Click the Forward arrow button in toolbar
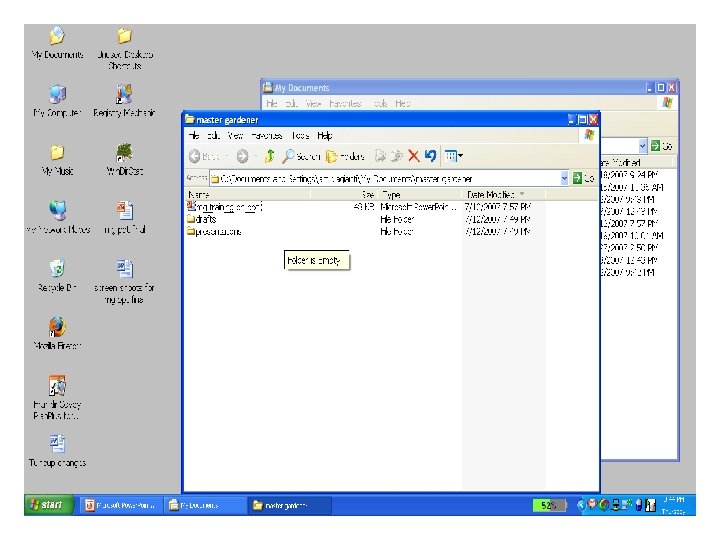This screenshot has height=540, width=720. 242,156
